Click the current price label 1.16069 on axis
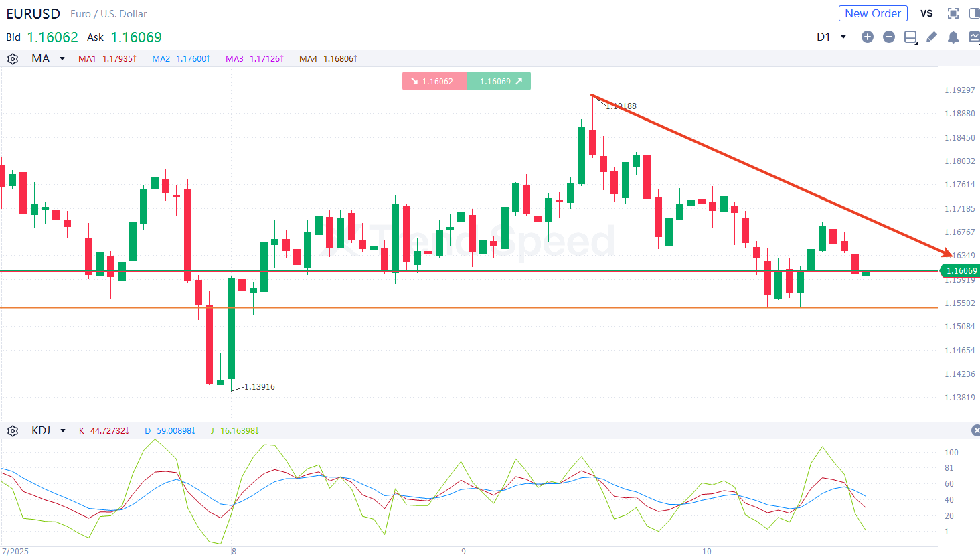Screen dimensions: 980x557 (961, 271)
